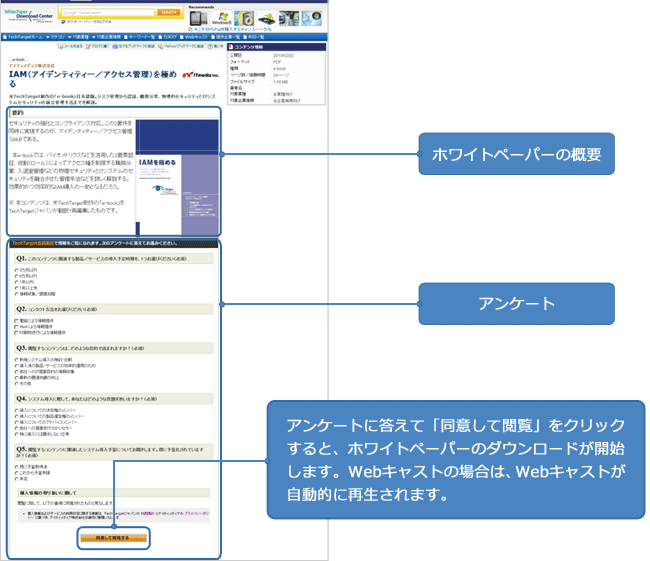
Task: Open キーワード一覧 in navigation bar
Action: (139, 37)
